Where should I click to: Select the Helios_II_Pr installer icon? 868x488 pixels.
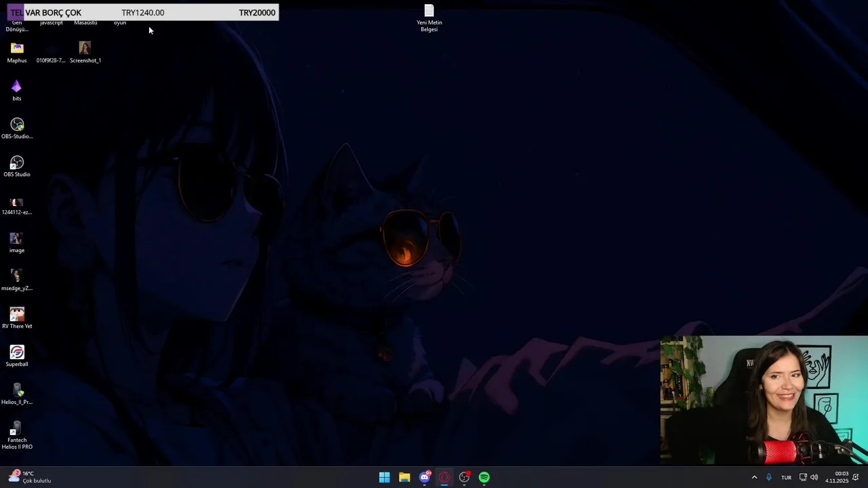tap(17, 394)
